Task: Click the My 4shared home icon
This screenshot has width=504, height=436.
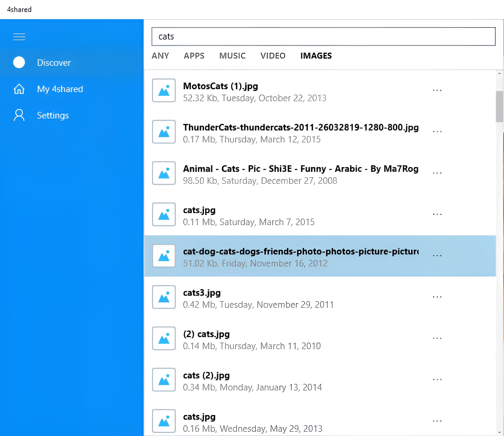Action: [x=19, y=89]
